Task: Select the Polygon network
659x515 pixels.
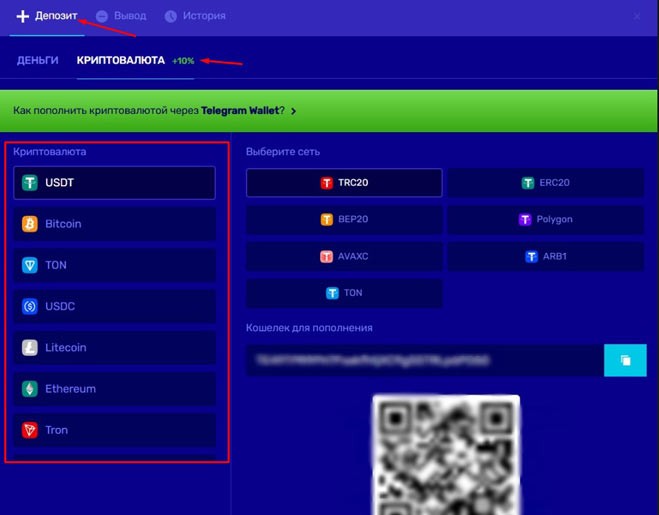Action: 545,219
